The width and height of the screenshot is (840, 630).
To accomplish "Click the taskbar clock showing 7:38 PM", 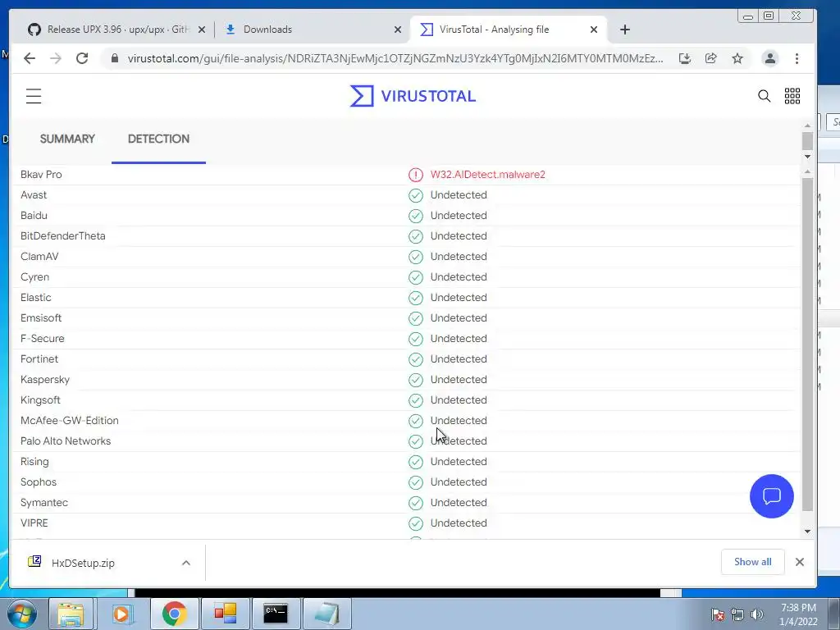I will (798, 614).
